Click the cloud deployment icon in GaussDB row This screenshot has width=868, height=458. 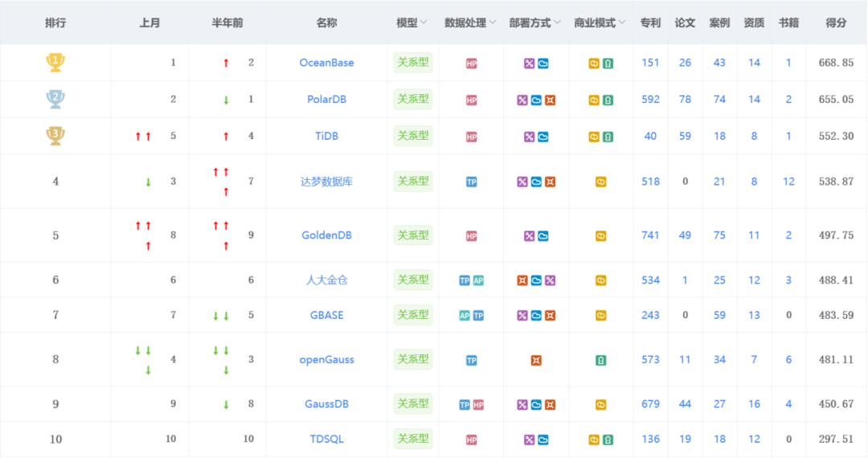click(x=536, y=405)
